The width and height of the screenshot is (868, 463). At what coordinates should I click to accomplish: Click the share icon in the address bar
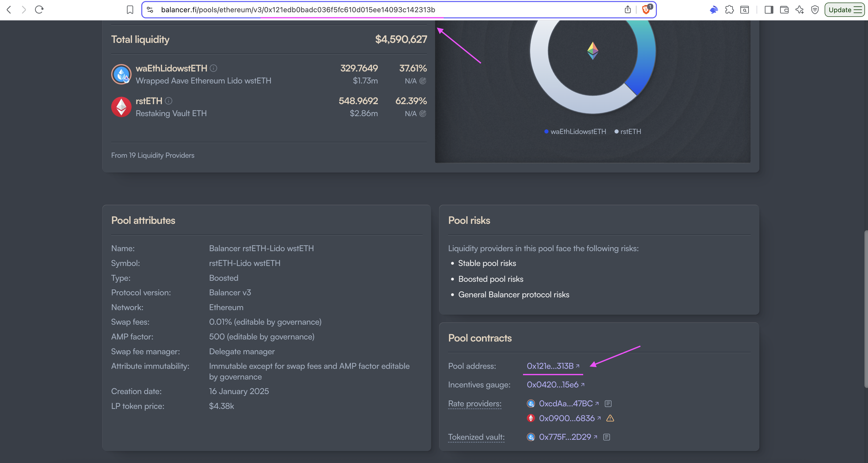point(627,9)
